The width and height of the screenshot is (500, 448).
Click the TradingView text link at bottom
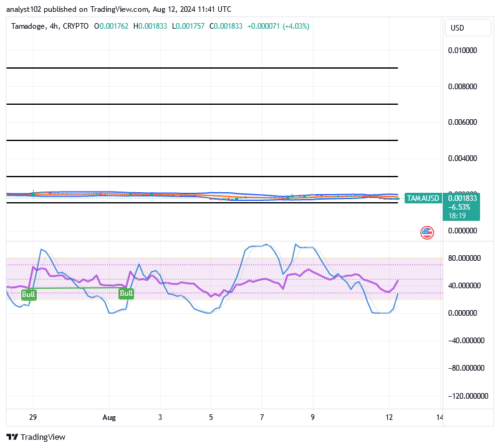click(x=44, y=437)
